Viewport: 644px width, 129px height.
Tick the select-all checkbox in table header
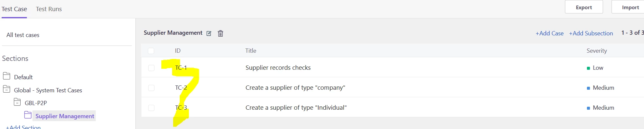coord(151,51)
